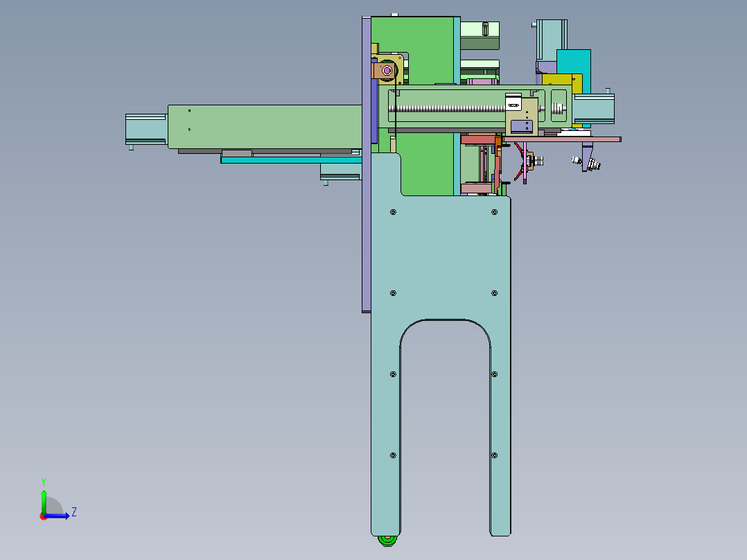Click the green Y axis arrow of the triad
This screenshot has height=560, width=747.
click(x=44, y=501)
